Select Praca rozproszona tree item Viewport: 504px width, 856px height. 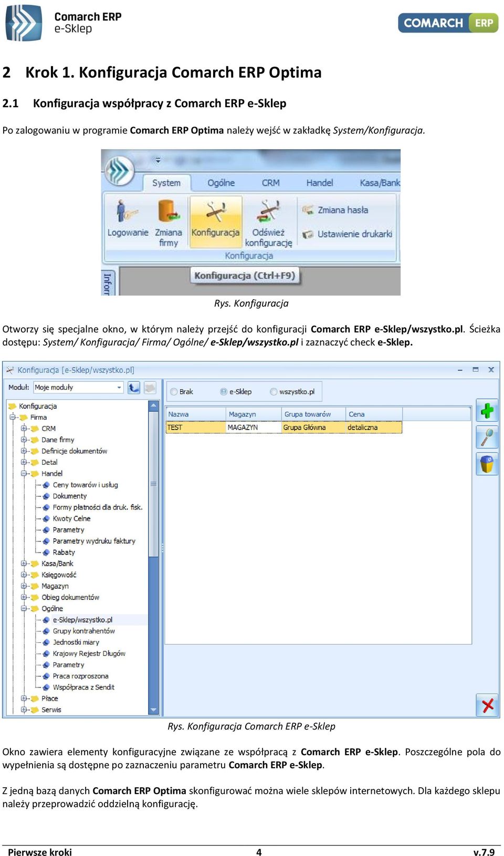point(80,676)
